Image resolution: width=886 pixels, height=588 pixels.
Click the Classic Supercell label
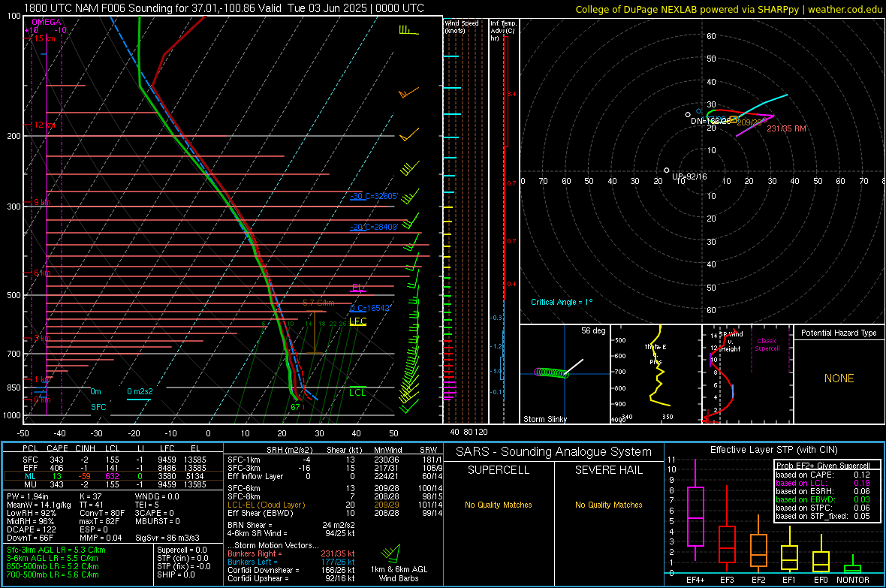[x=767, y=345]
